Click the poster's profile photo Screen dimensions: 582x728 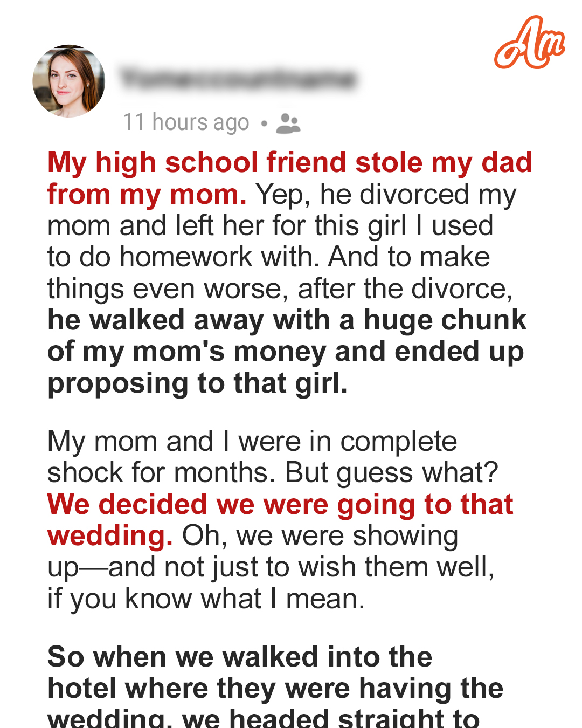click(69, 81)
